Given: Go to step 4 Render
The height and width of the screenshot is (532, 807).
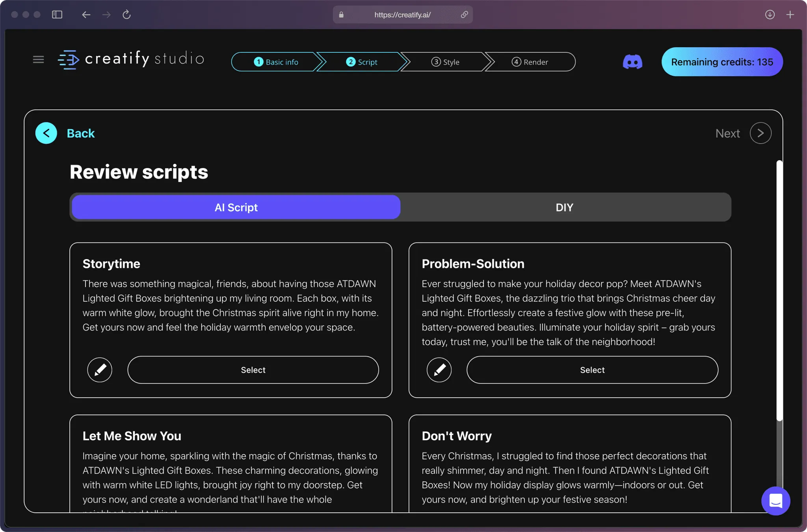Looking at the screenshot, I should (x=530, y=62).
